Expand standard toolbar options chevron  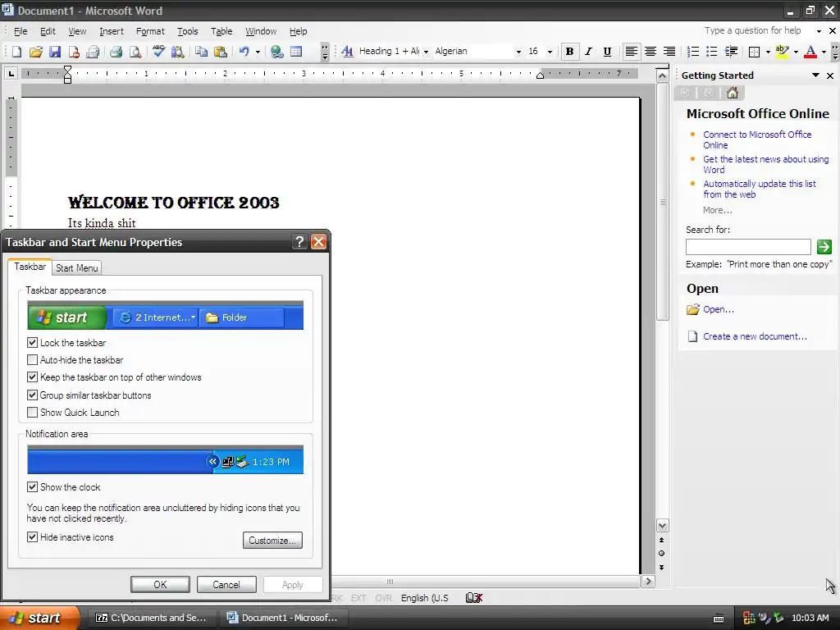pos(325,52)
